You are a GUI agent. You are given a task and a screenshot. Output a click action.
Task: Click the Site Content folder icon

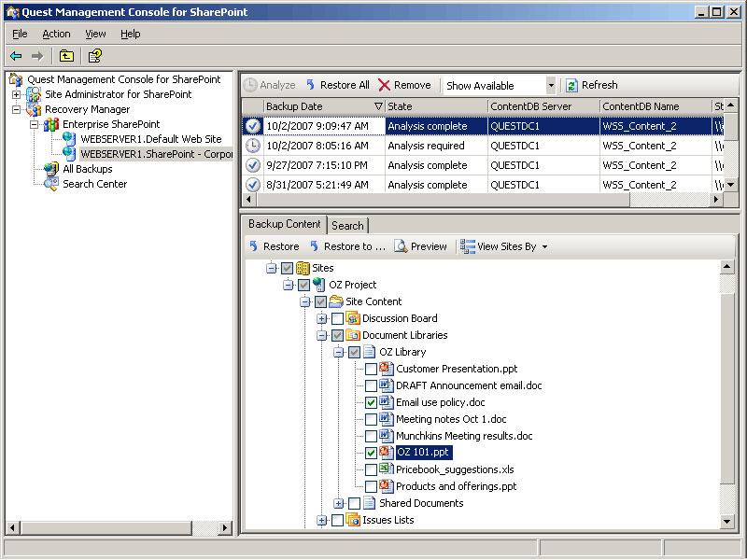click(x=336, y=301)
